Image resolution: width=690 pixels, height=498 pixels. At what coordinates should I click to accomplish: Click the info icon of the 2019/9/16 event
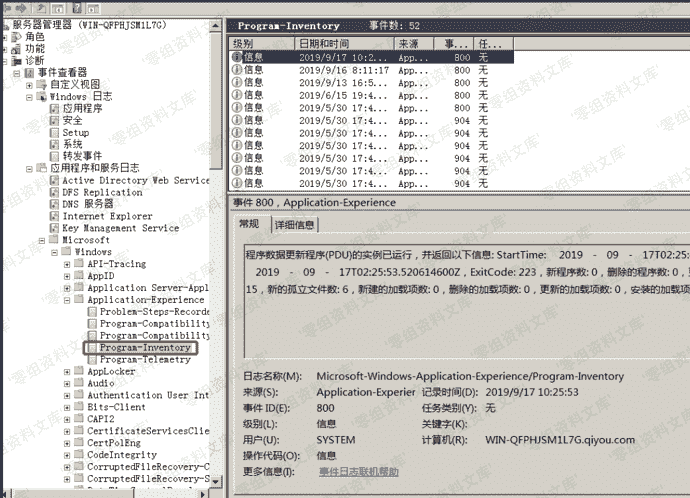[x=237, y=70]
